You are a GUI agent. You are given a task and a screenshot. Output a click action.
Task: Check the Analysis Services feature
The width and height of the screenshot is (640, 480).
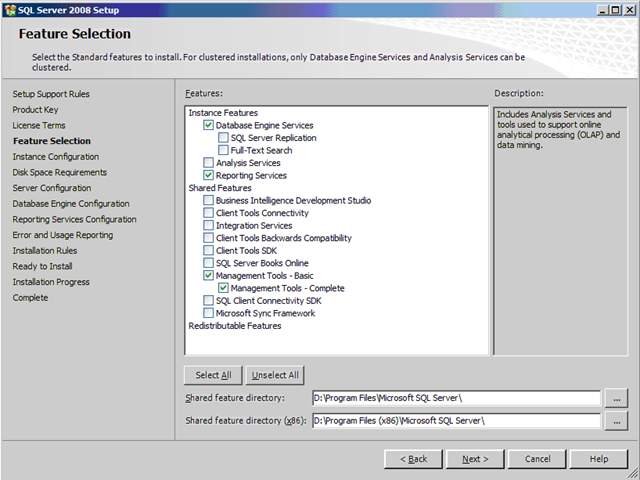tap(208, 162)
